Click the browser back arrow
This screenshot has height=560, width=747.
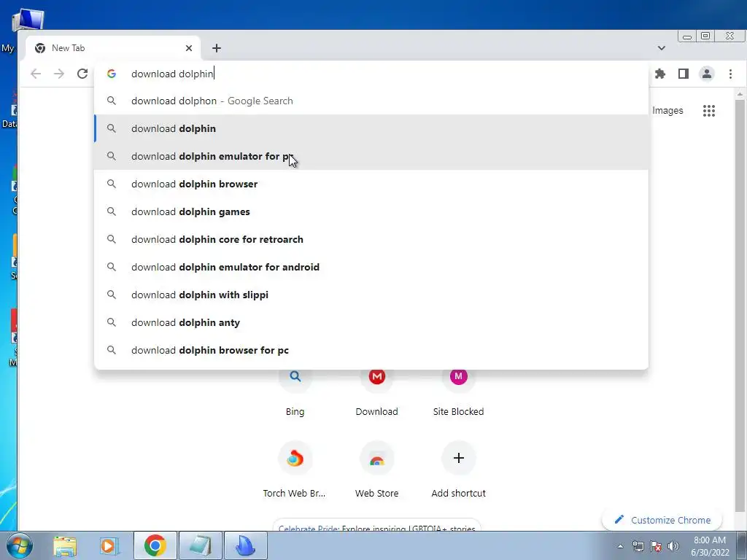click(36, 74)
